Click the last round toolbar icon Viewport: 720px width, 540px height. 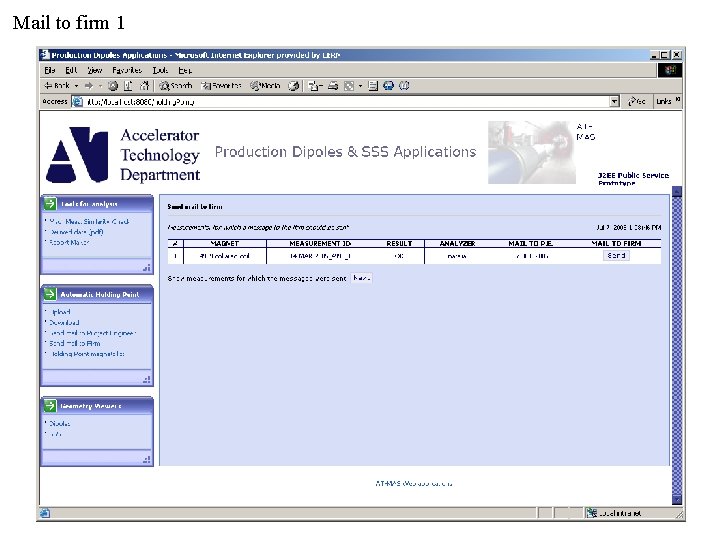click(x=404, y=86)
